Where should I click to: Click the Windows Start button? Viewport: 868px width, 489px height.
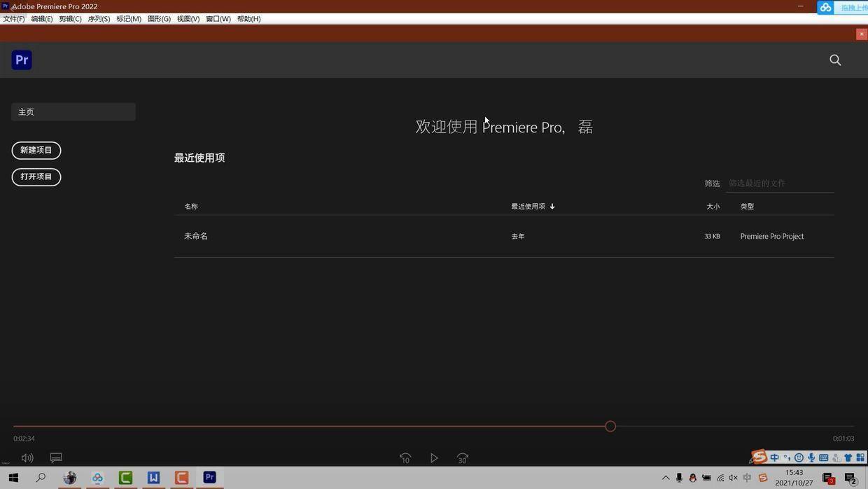pyautogui.click(x=13, y=477)
